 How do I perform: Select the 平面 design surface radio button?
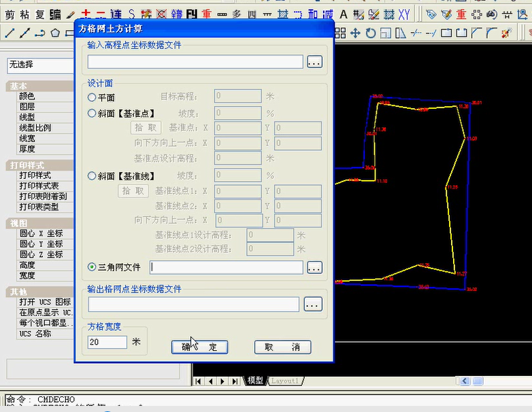pos(92,97)
